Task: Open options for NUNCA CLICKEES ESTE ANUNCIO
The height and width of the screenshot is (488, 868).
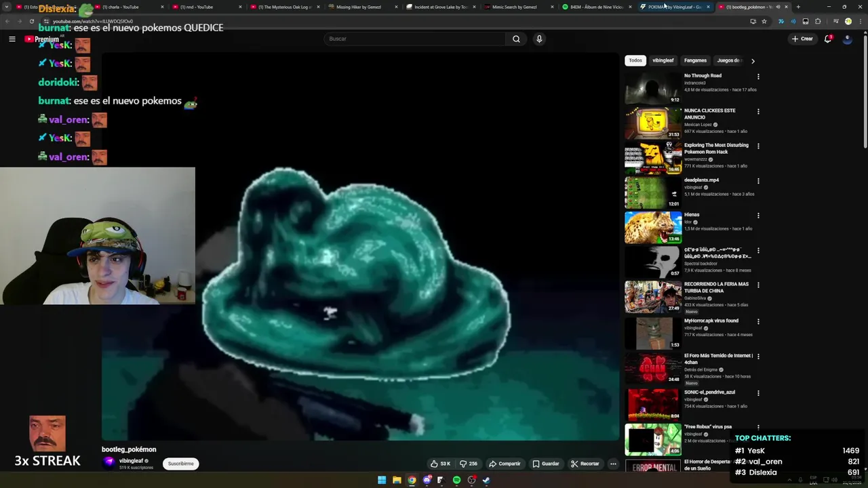Action: click(758, 111)
